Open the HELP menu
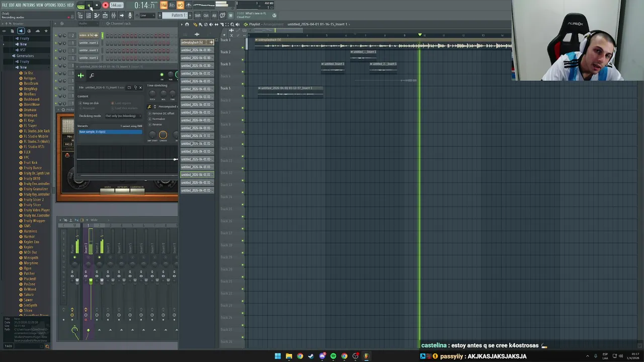 coord(70,5)
